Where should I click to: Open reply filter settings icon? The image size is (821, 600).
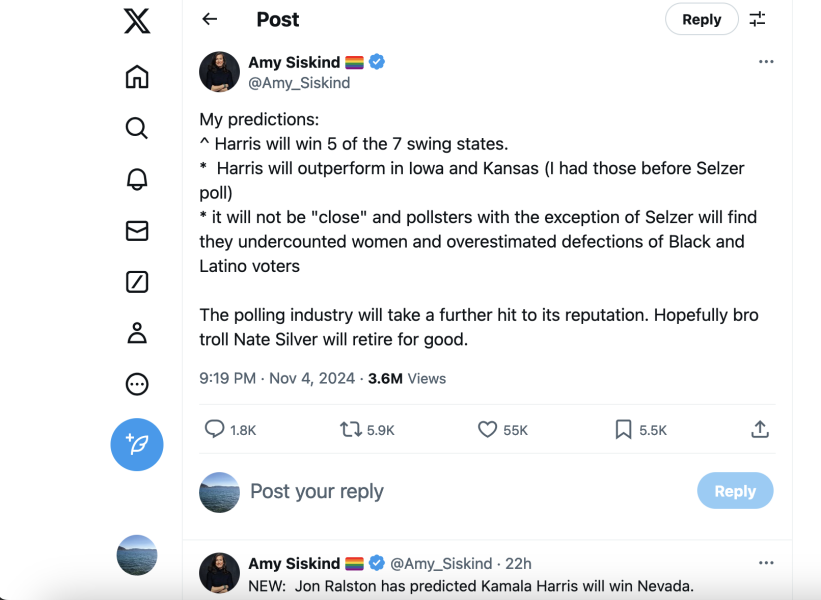758,19
